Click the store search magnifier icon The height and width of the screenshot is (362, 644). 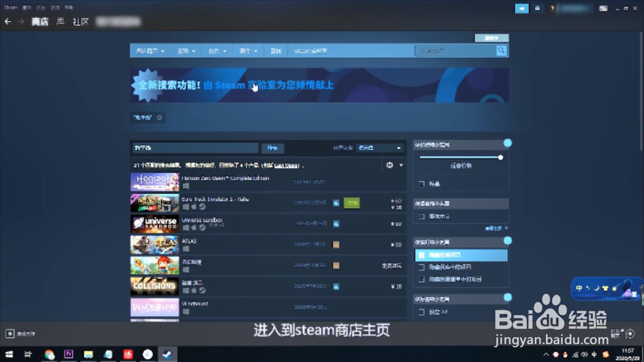pos(501,51)
